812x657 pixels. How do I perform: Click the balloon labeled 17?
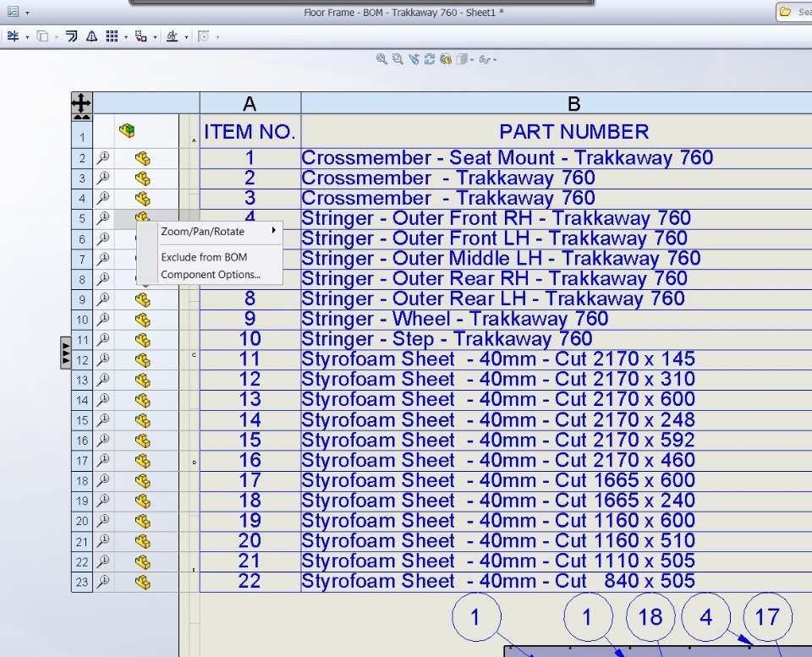click(767, 617)
